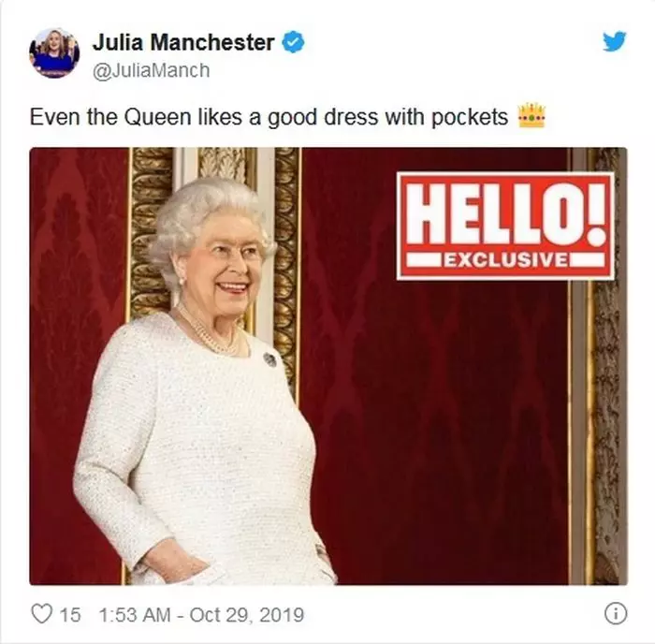This screenshot has height=644, width=655.
Task: Open the embedded photo on the Queen's face
Action: 229,261
